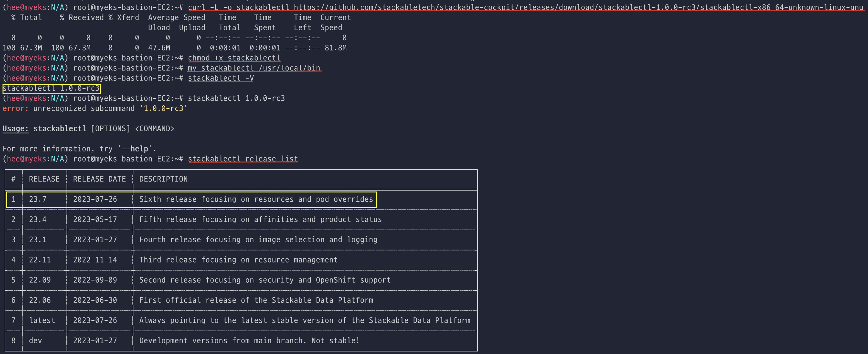Click the stackablectl -V command text
Viewport: 868px width, 354px height.
point(221,78)
